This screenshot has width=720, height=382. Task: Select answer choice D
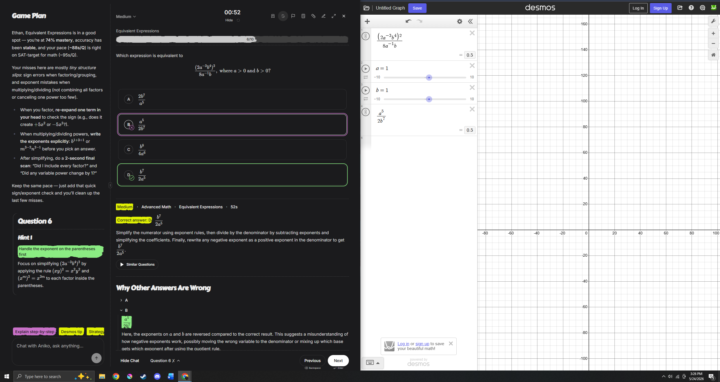pos(232,175)
